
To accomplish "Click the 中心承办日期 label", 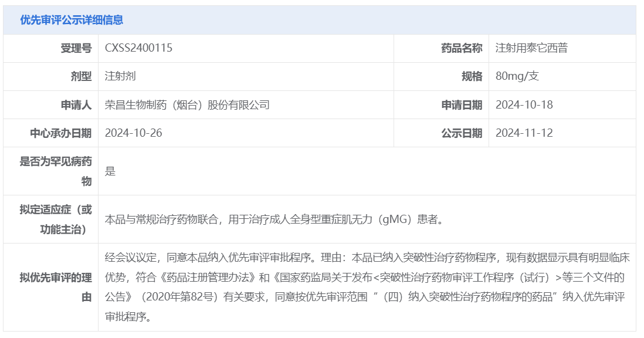I will 61,133.
